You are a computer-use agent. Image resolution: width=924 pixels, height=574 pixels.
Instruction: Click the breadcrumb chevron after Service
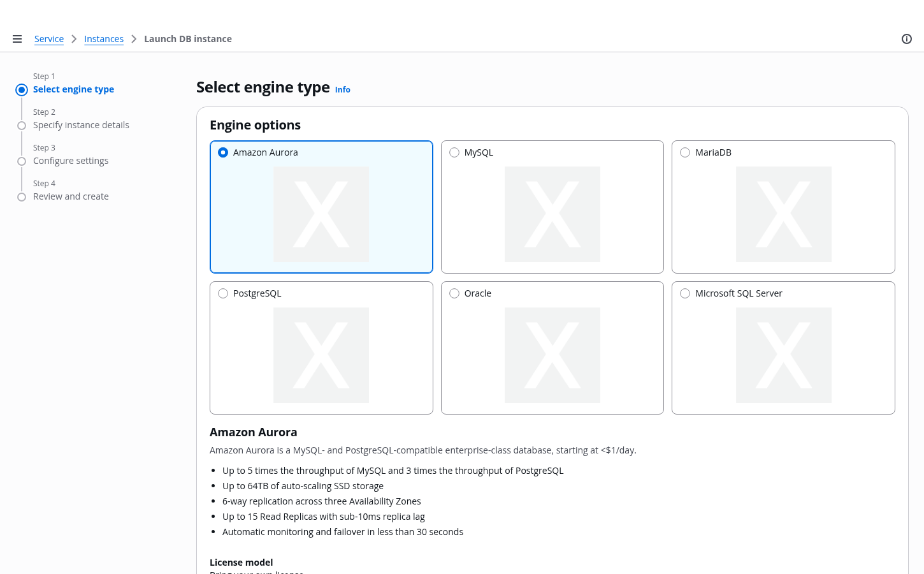74,39
